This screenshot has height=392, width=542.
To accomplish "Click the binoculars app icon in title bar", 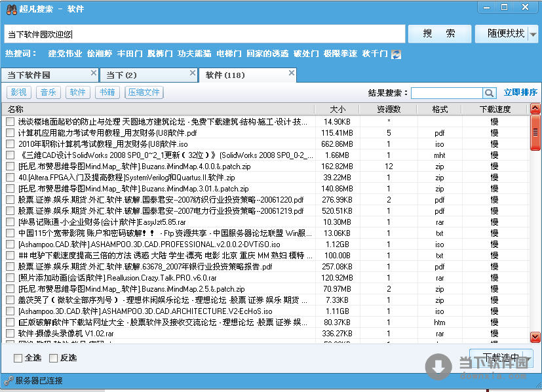I will [11, 9].
